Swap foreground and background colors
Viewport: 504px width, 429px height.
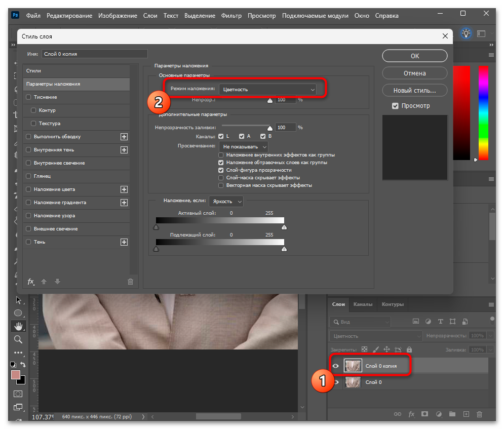tap(23, 364)
